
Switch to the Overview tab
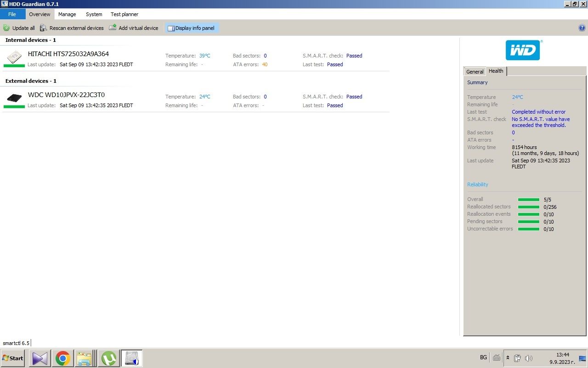[40, 14]
